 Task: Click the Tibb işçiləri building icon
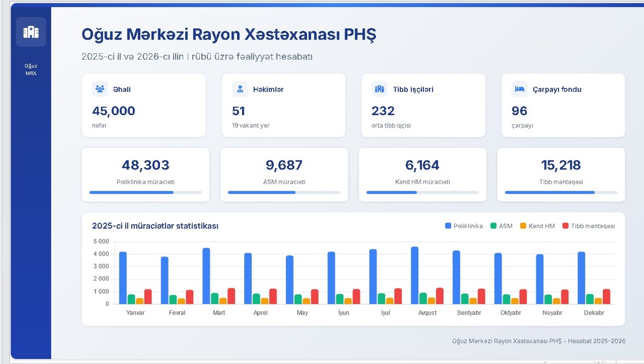[x=380, y=89]
